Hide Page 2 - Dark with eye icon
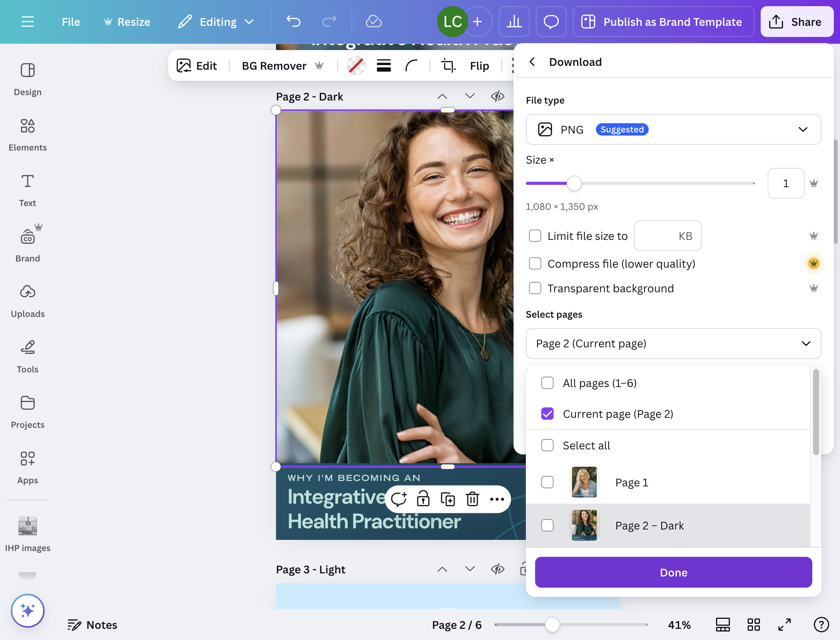Image resolution: width=840 pixels, height=640 pixels. (498, 96)
